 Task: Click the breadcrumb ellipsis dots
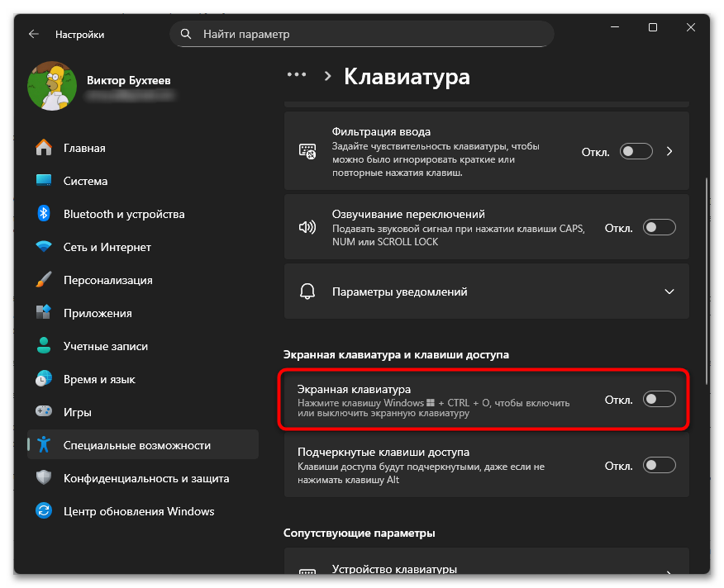(297, 74)
